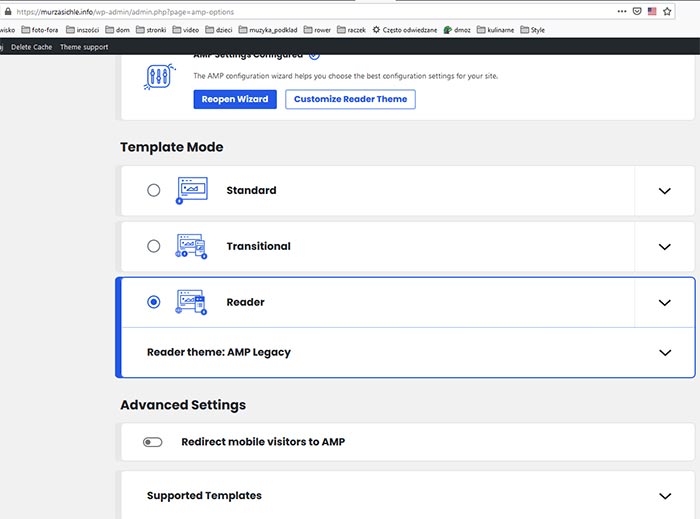The image size is (700, 519).
Task: Expand the Reader mode details chevron
Action: tap(665, 303)
